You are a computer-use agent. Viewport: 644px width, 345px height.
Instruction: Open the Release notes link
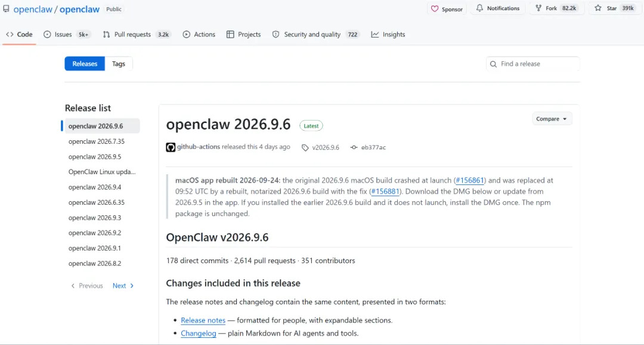[x=203, y=321]
